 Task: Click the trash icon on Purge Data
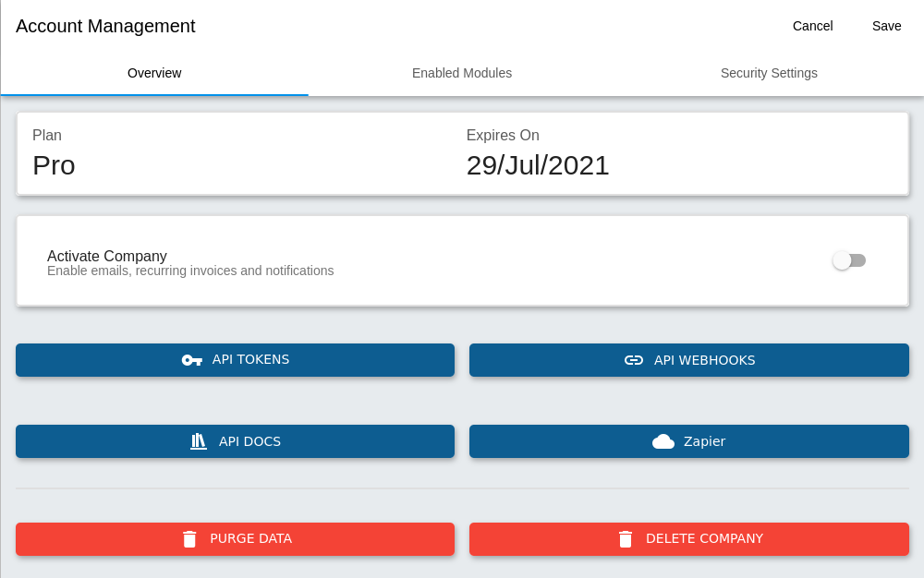(x=189, y=539)
